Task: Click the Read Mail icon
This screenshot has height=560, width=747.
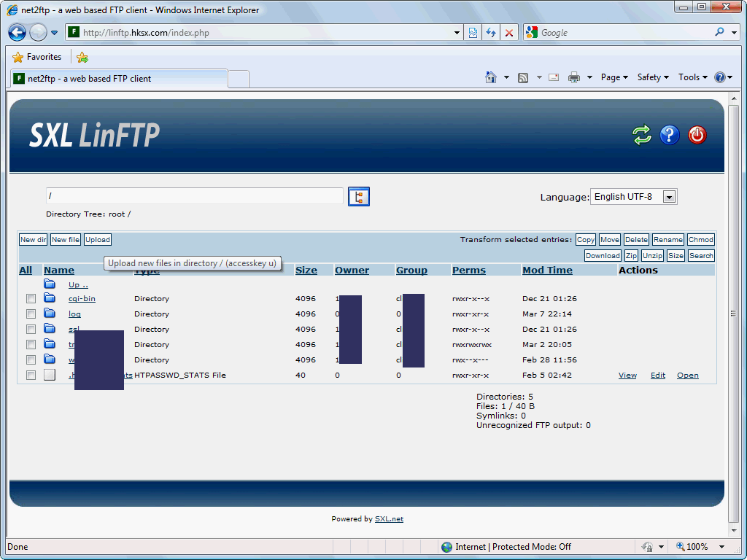Action: coord(554,77)
